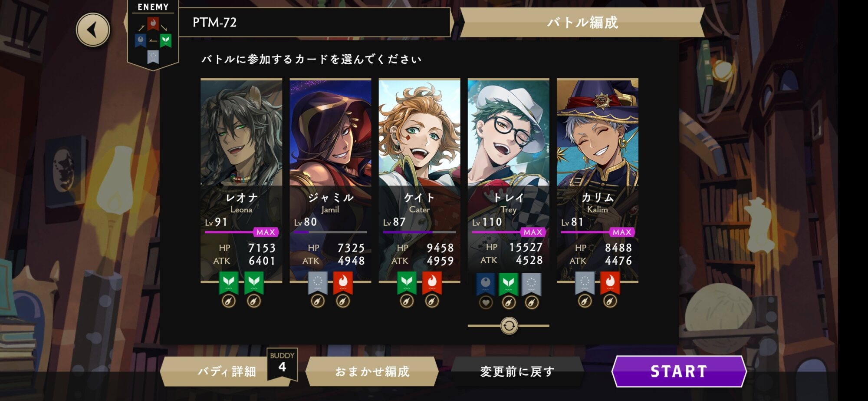Screen dimensions: 868x401
Task: Revert changes with 変更前に戻す
Action: click(517, 371)
